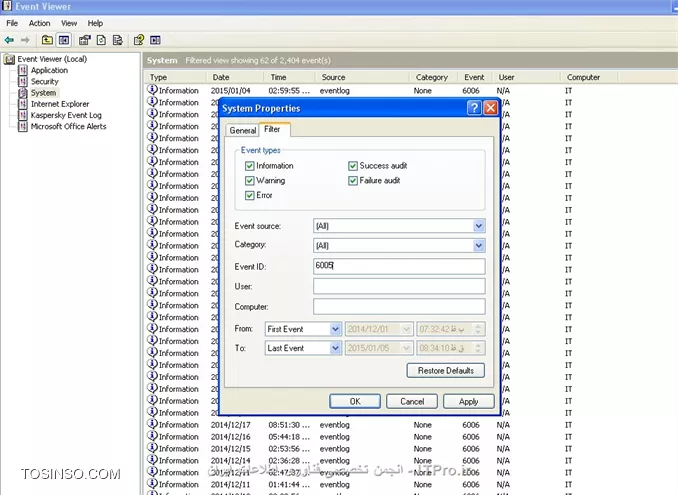
Task: Click the information icon of the 2015/01/04 event
Action: point(152,89)
